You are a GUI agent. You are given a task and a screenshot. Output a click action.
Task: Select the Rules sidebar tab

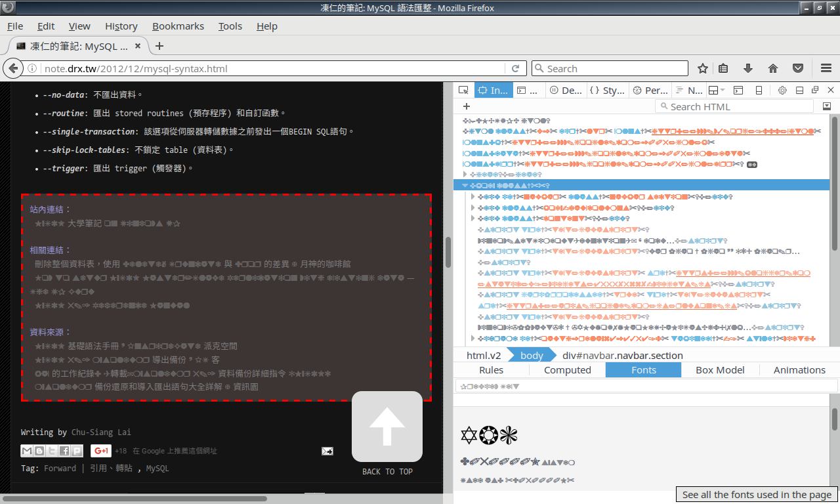[492, 370]
